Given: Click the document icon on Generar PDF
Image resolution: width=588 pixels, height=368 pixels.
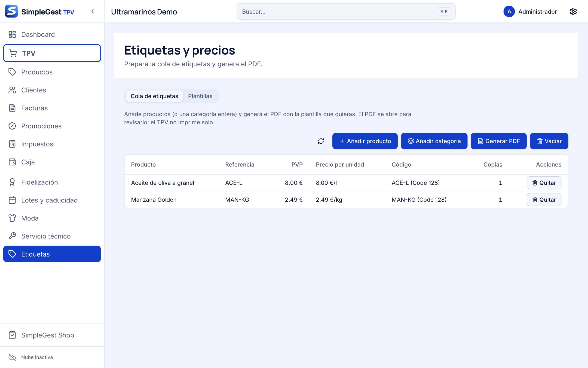Looking at the screenshot, I should pos(480,141).
